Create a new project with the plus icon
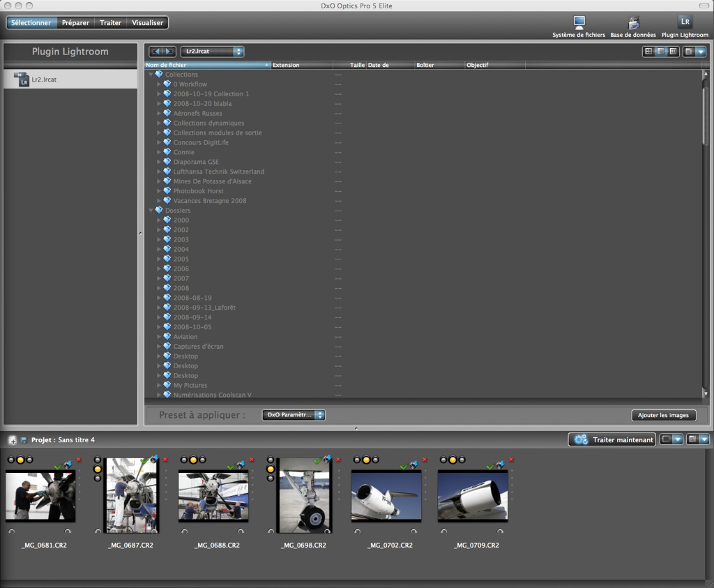The image size is (714, 588). pyautogui.click(x=13, y=440)
